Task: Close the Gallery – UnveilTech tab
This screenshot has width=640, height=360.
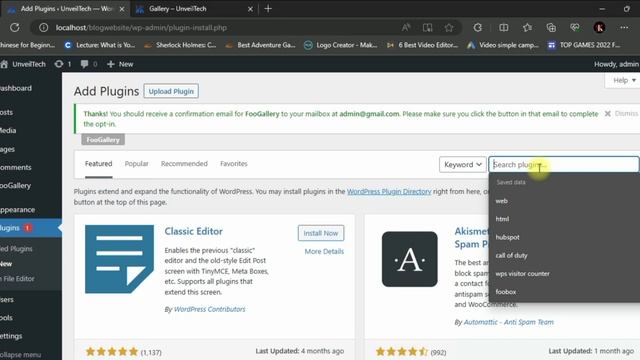Action: (x=250, y=9)
